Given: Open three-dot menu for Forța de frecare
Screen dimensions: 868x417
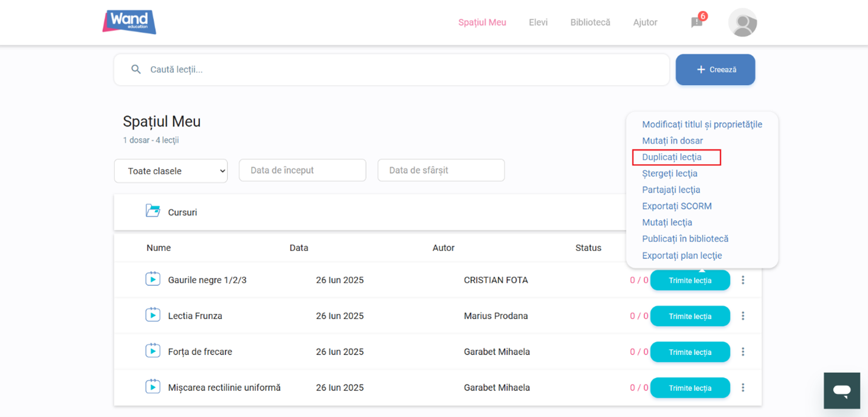Looking at the screenshot, I should tap(743, 352).
